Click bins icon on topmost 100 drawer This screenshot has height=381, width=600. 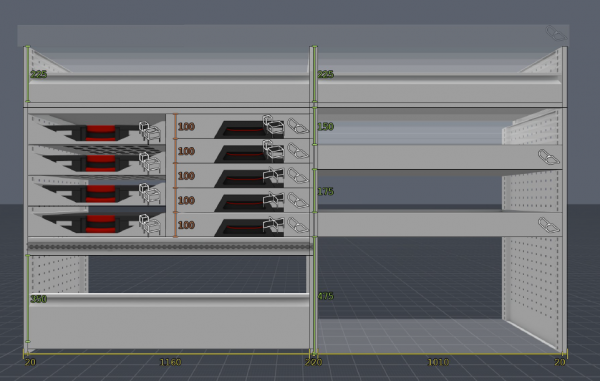point(273,125)
